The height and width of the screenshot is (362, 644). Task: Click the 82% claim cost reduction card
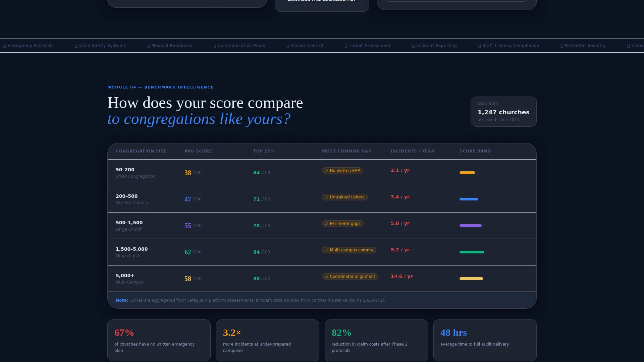point(376,340)
